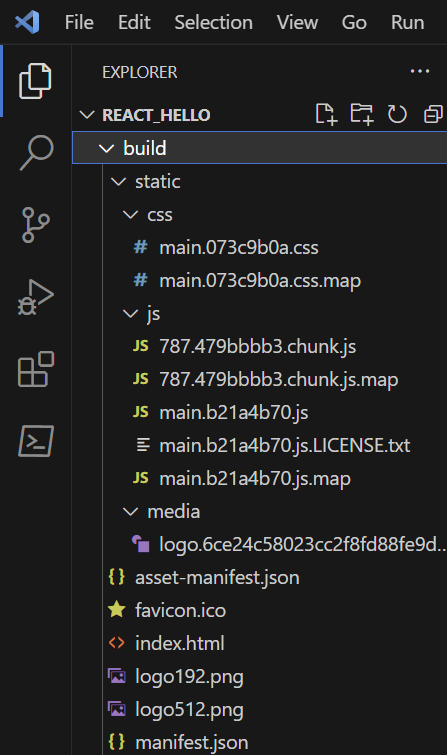Open logo192.png file

click(x=189, y=677)
